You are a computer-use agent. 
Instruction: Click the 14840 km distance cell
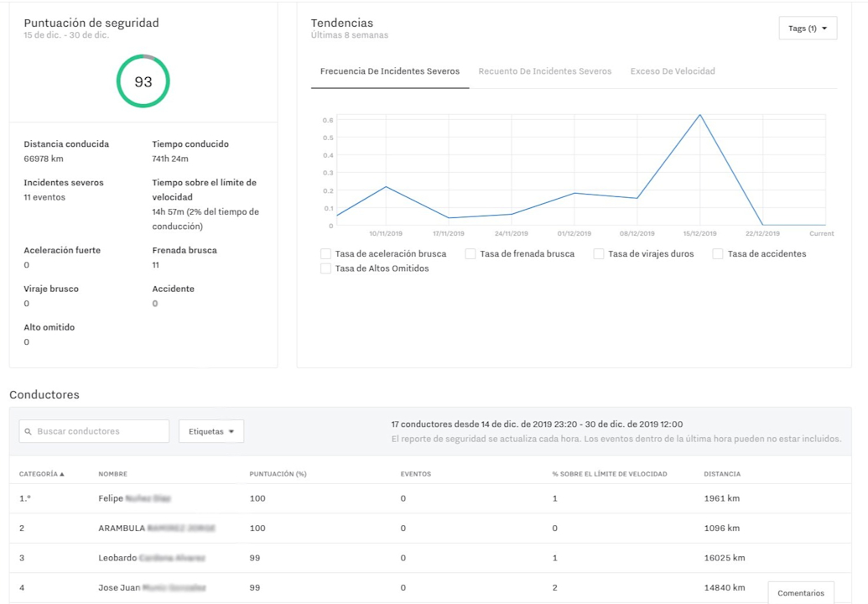pos(724,588)
